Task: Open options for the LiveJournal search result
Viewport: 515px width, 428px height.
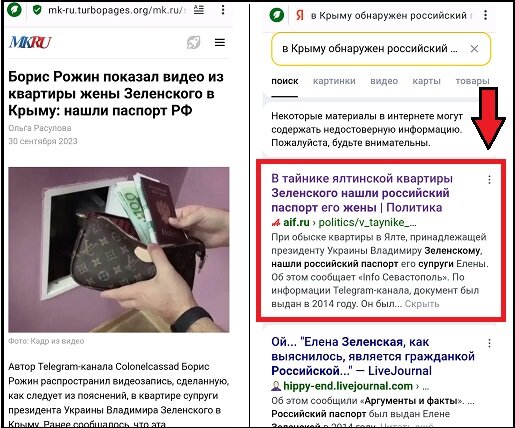Action: pyautogui.click(x=489, y=343)
